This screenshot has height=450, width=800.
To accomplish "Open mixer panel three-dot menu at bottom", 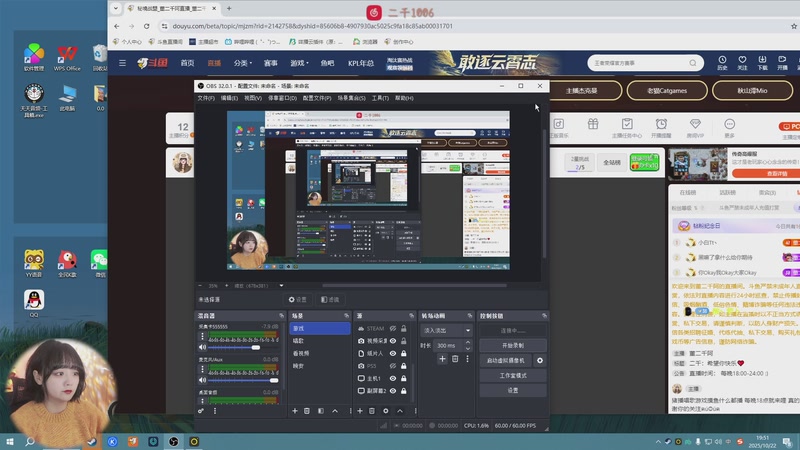I will point(215,411).
